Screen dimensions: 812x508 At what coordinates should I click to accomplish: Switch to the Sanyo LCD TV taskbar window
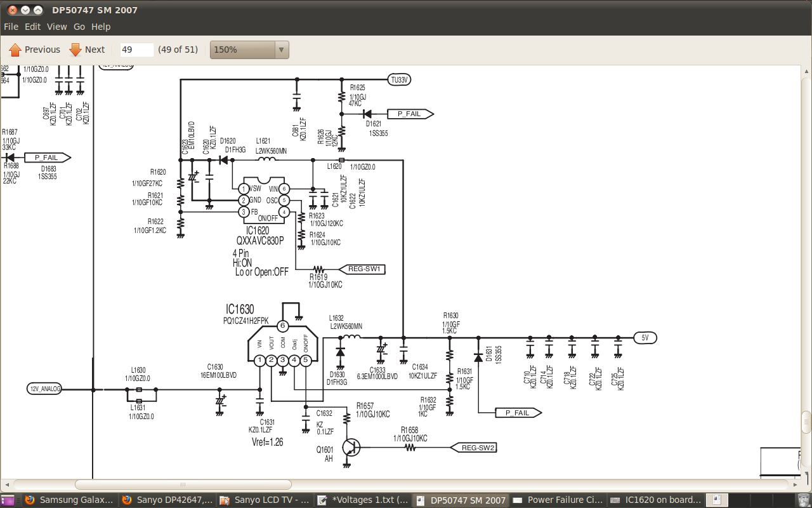pyautogui.click(x=265, y=500)
